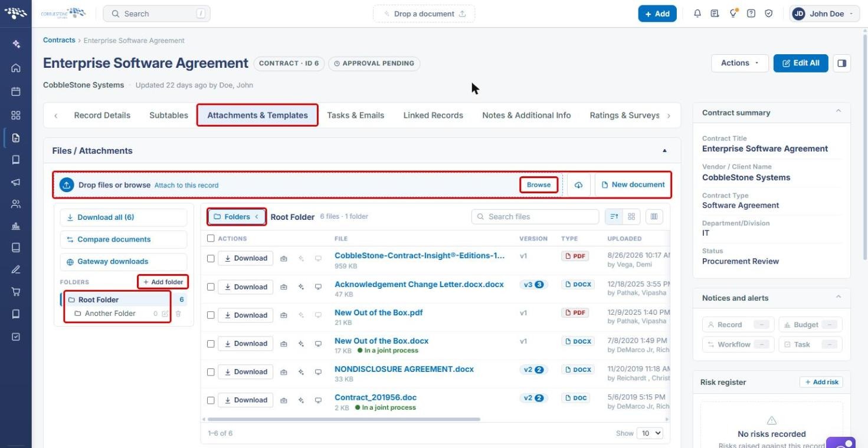Click the Browse button to attach files
This screenshot has height=448, width=868.
point(539,185)
